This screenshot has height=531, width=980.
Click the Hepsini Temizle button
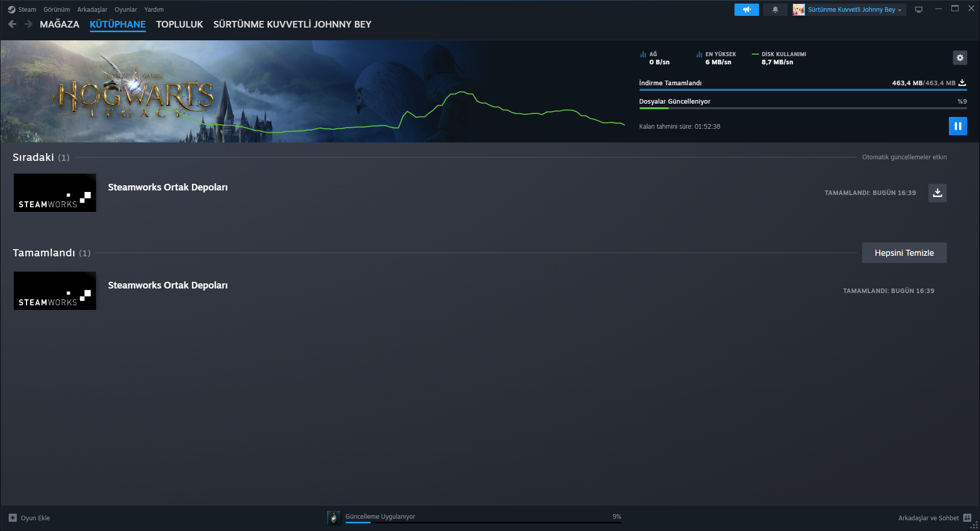[x=904, y=253]
